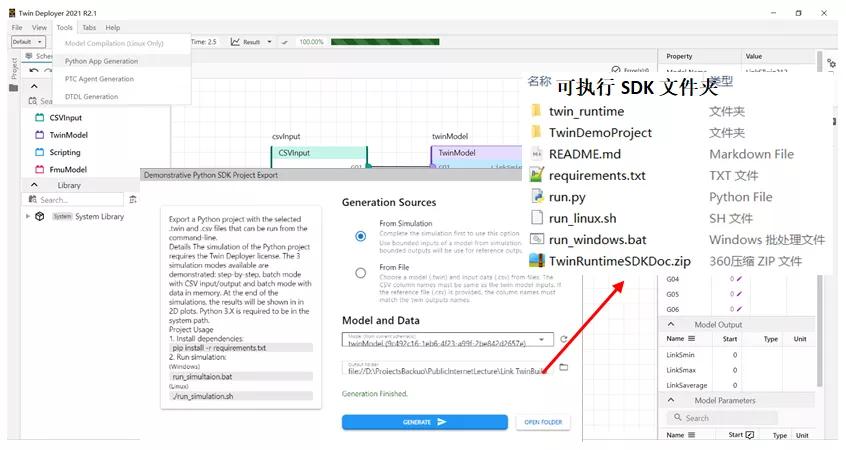
Task: Open the File menu
Action: 17,28
